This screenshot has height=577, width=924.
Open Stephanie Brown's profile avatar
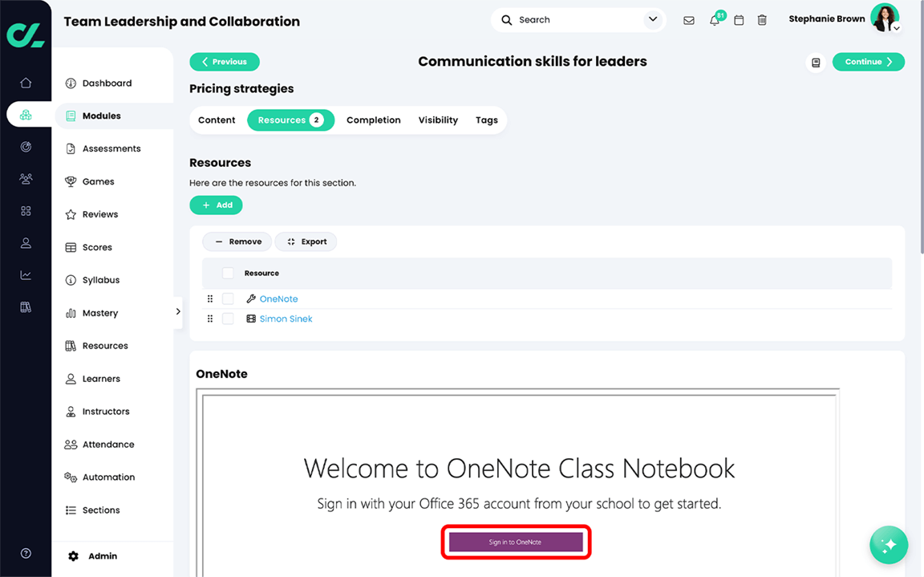tap(884, 18)
